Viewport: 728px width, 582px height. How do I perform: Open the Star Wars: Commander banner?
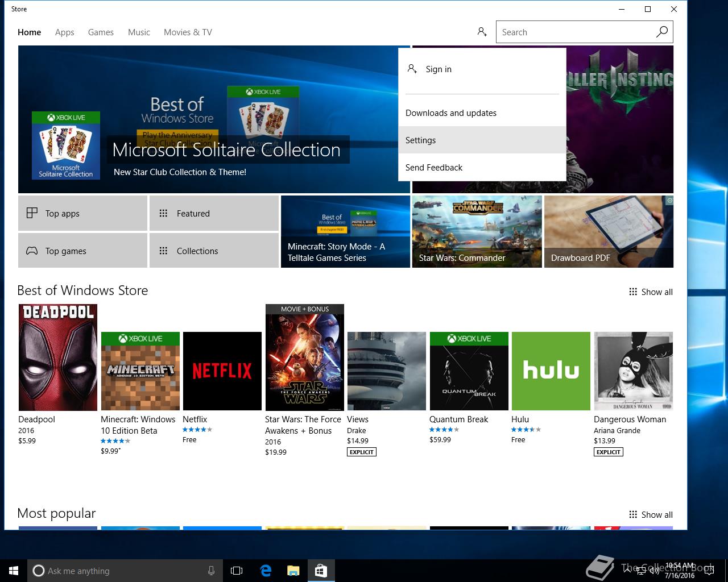(477, 231)
